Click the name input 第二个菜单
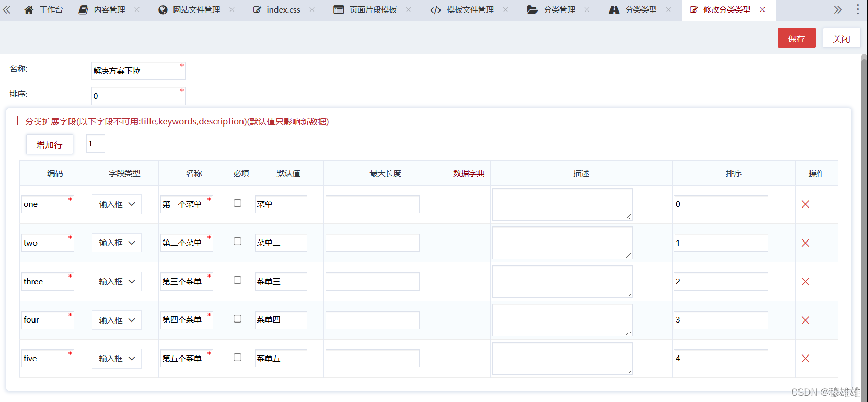The width and height of the screenshot is (868, 402). pyautogui.click(x=187, y=243)
